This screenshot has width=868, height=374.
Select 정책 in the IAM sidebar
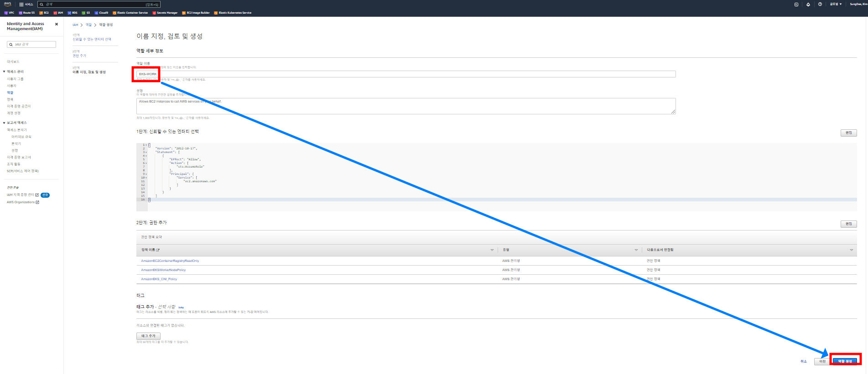pyautogui.click(x=10, y=99)
